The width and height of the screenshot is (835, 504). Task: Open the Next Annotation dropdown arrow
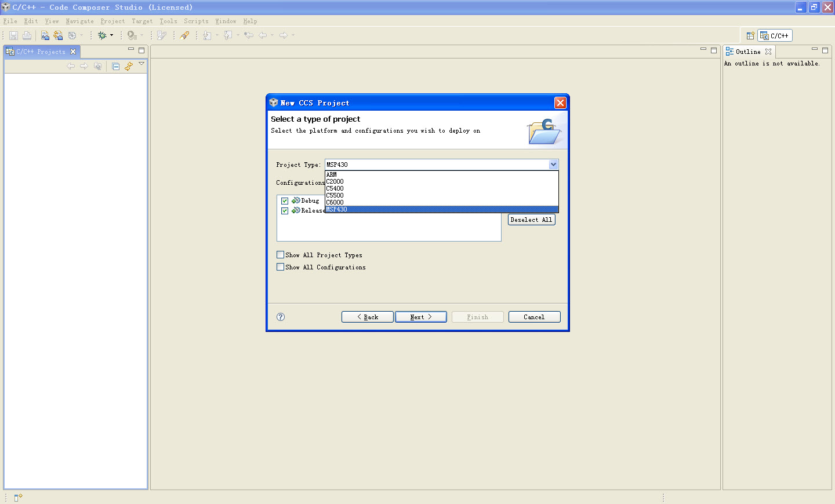pos(217,35)
